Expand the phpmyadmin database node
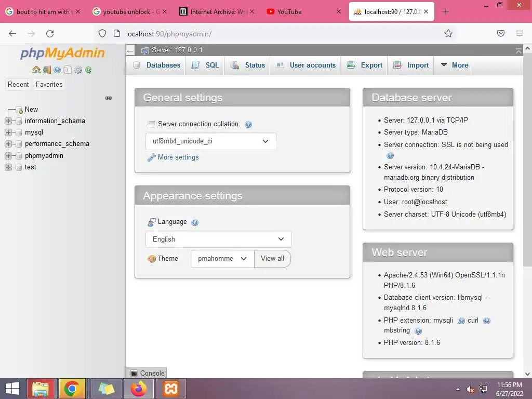Screen dimensions: 532x399 coord(8,156)
